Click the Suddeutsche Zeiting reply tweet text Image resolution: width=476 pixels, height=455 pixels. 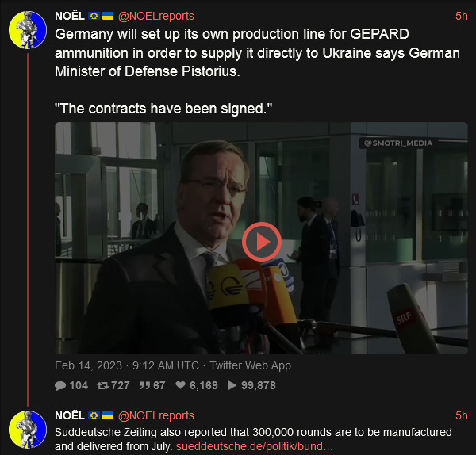[253, 439]
